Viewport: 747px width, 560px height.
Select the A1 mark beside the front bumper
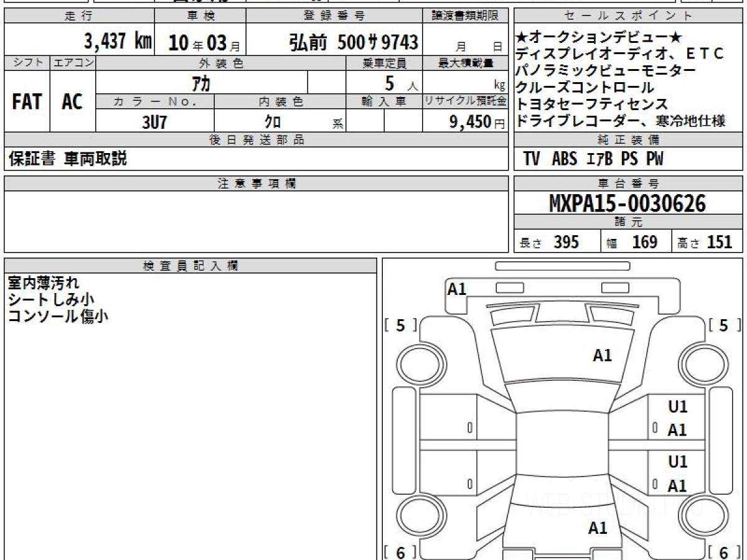[457, 289]
